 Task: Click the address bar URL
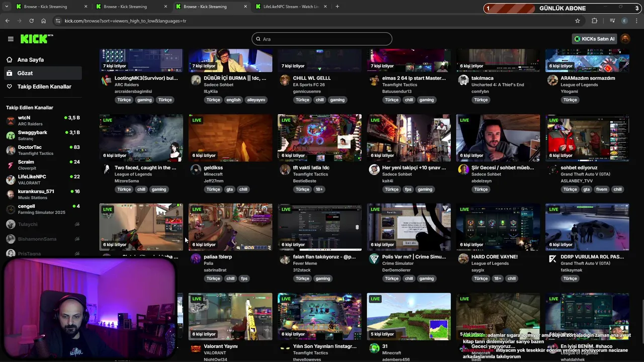click(x=125, y=21)
